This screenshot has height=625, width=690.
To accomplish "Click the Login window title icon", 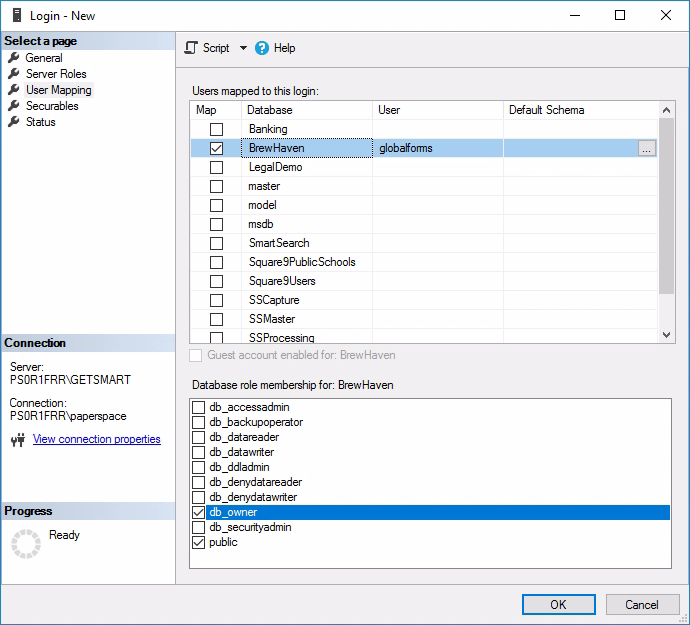I will pos(17,15).
